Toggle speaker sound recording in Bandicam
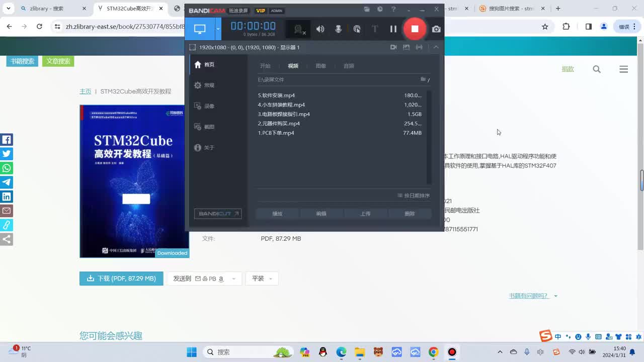This screenshot has height=362, width=644. 320,29
